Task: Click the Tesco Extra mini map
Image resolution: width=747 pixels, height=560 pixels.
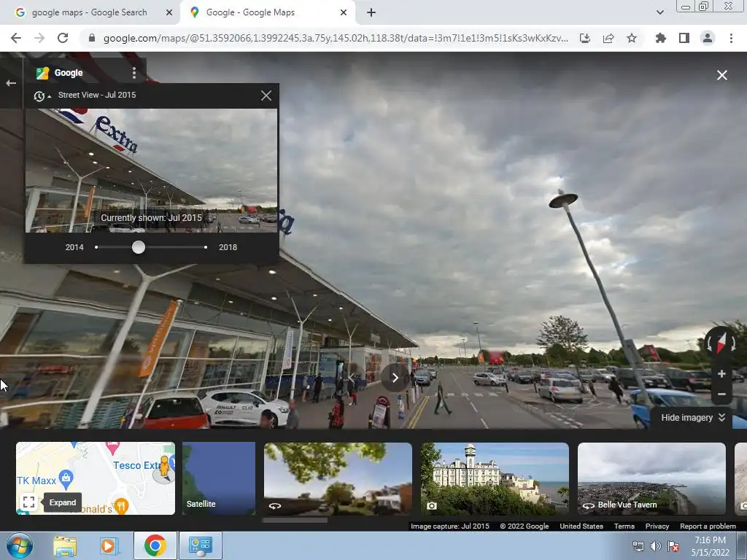Action: [96, 478]
